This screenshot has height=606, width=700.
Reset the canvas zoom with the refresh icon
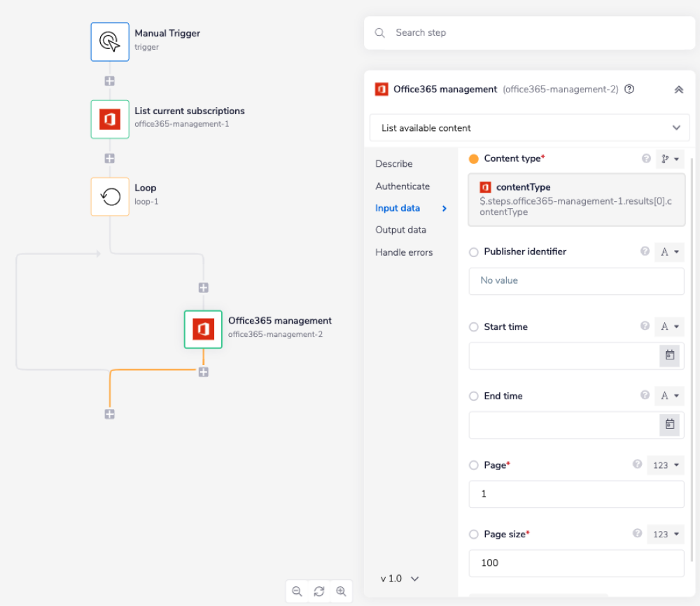[319, 591]
